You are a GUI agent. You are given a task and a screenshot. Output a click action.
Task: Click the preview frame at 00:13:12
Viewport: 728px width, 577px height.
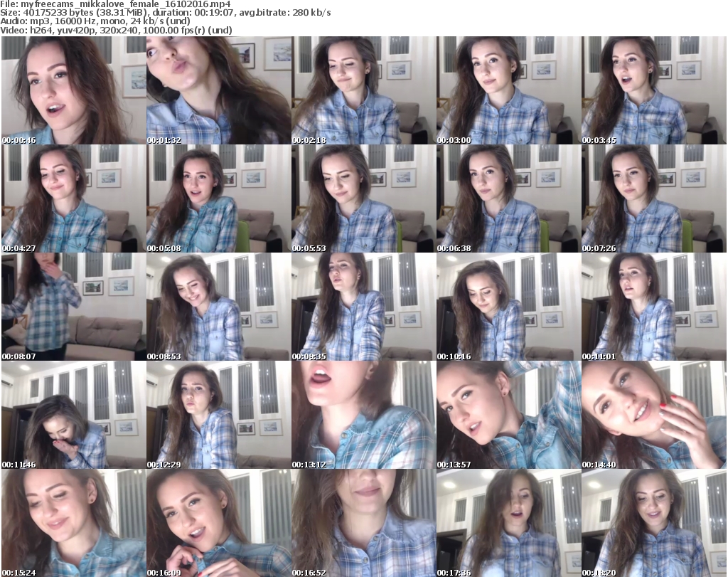(x=363, y=415)
